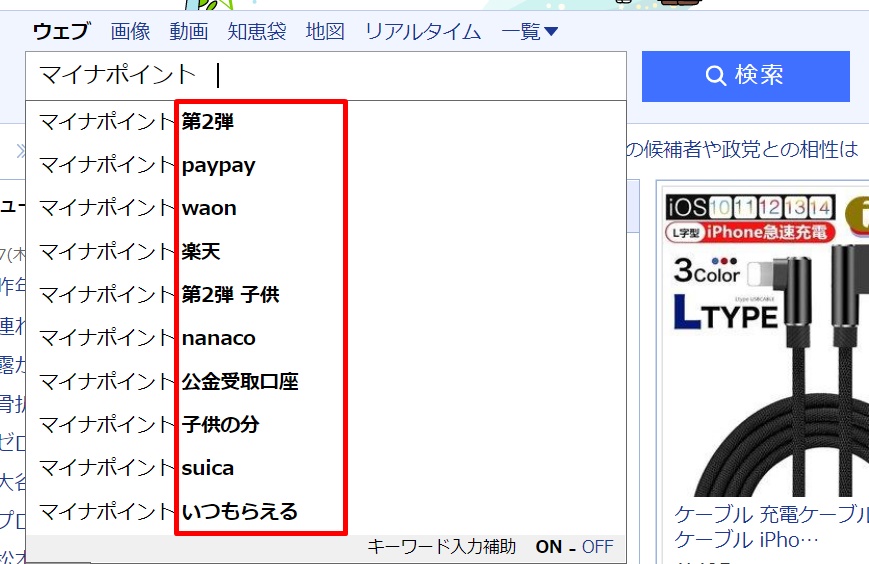Select suggestion マイナポイント nanaco
Screen dimensions: 869x564
click(x=326, y=338)
